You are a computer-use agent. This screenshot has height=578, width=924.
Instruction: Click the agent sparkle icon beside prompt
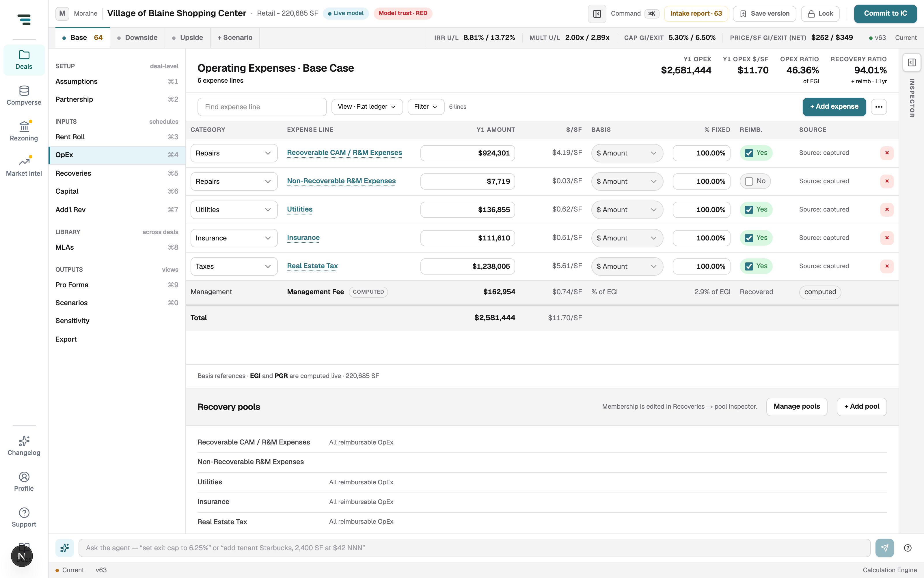pos(64,548)
